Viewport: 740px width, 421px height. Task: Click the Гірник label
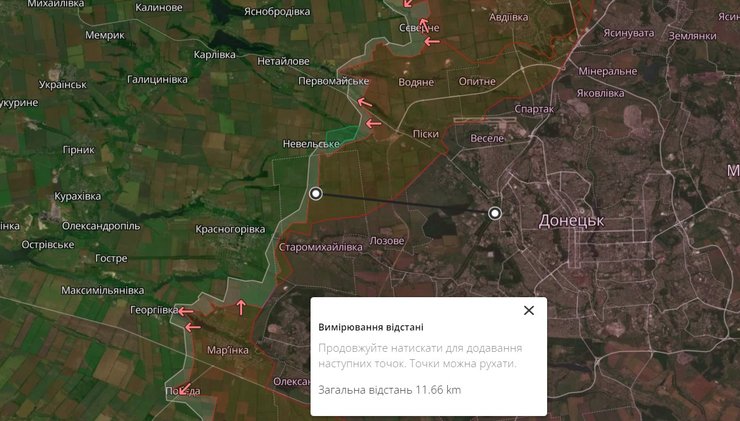coord(79,150)
